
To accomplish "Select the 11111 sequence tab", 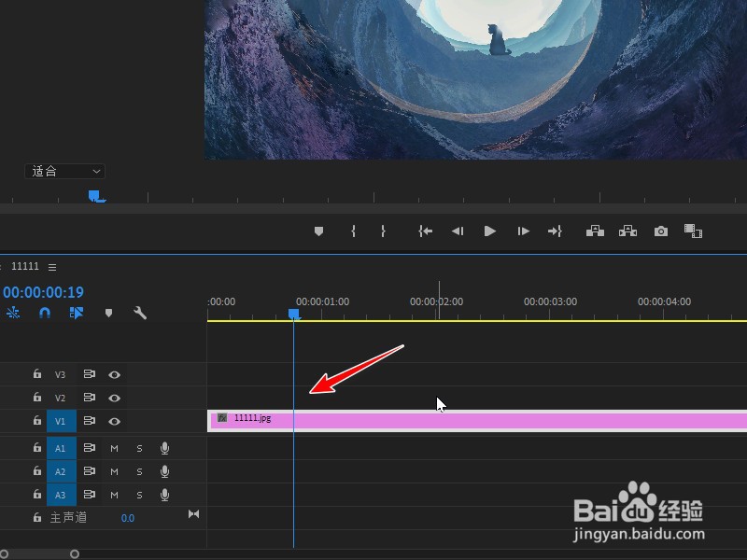I will (25, 266).
